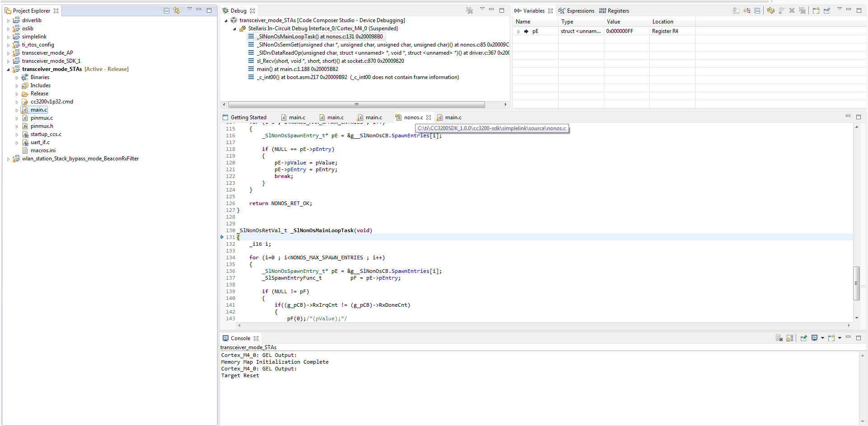This screenshot has height=426, width=868.
Task: Switch to the Expressions tab
Action: 576,11
